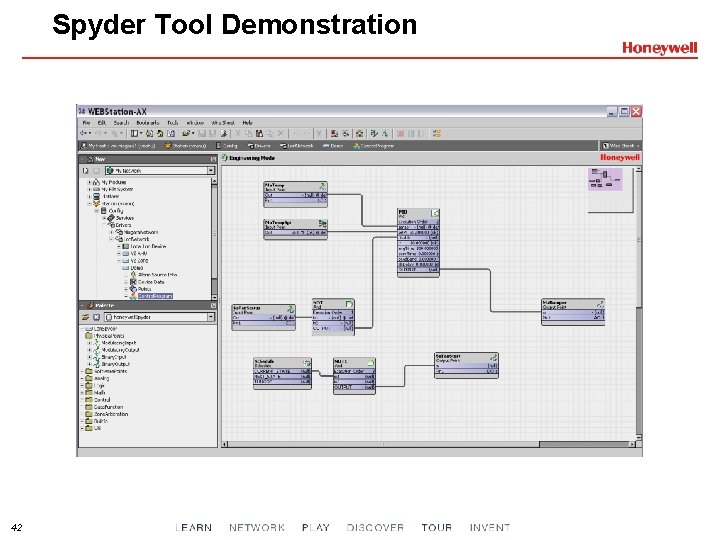The width and height of the screenshot is (720, 540).
Task: Click the new tree icon in Nav panel
Action: coord(85,170)
